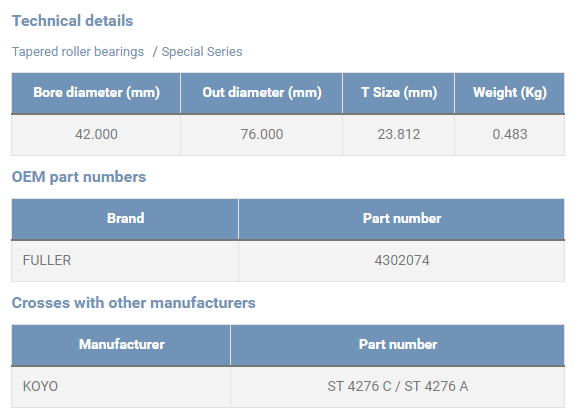The width and height of the screenshot is (578, 409).
Task: Select the FULLER brand cell
Action: click(125, 261)
